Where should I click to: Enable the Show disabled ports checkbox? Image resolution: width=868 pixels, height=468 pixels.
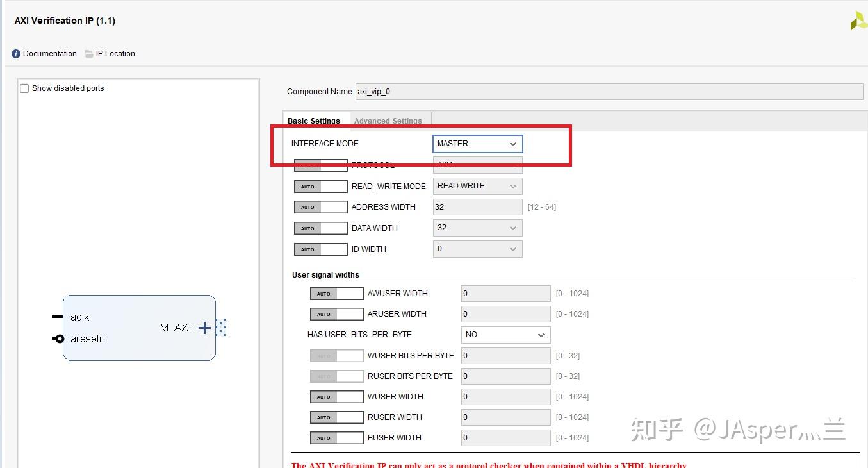(24, 88)
